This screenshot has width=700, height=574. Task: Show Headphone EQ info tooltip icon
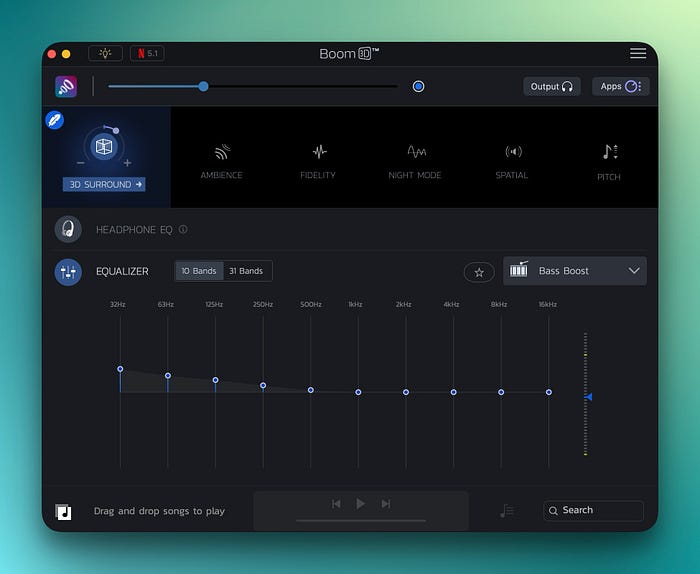(183, 229)
